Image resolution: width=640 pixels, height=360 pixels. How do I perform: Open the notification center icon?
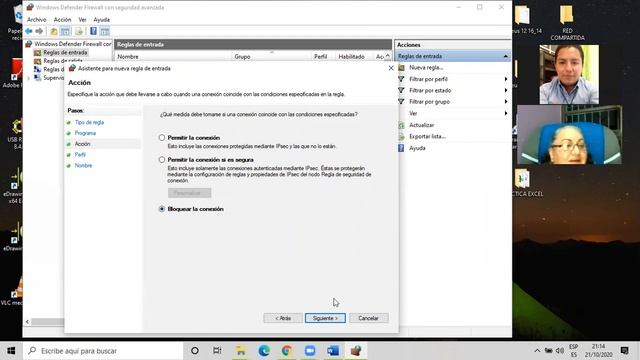click(x=624, y=351)
